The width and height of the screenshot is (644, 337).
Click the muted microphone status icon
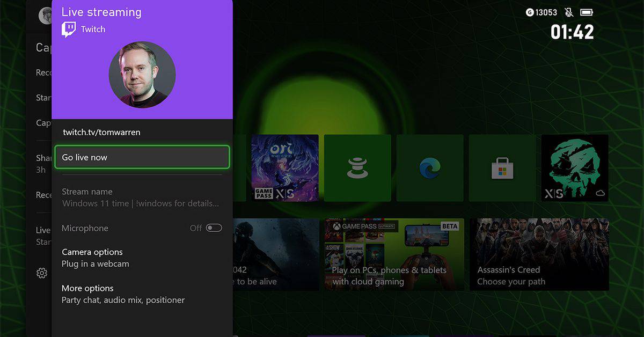pyautogui.click(x=569, y=12)
